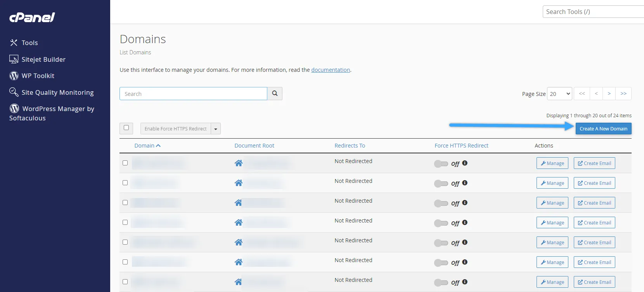Image resolution: width=644 pixels, height=292 pixels.
Task: Check the select-all domains checkbox
Action: pos(126,128)
